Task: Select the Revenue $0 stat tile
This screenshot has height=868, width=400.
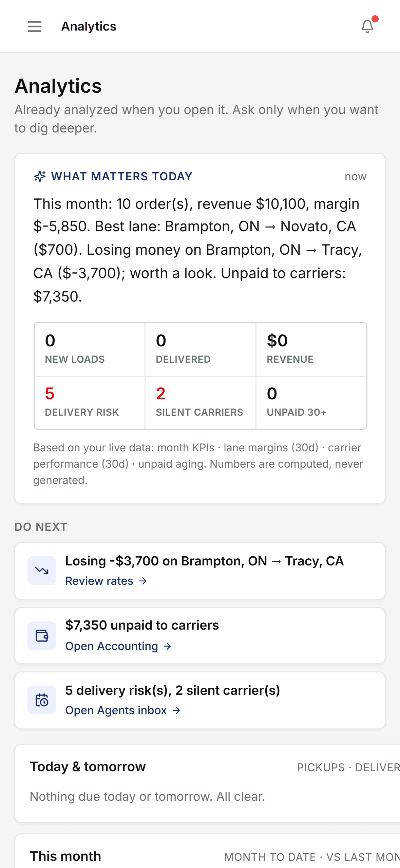Action: [x=311, y=349]
